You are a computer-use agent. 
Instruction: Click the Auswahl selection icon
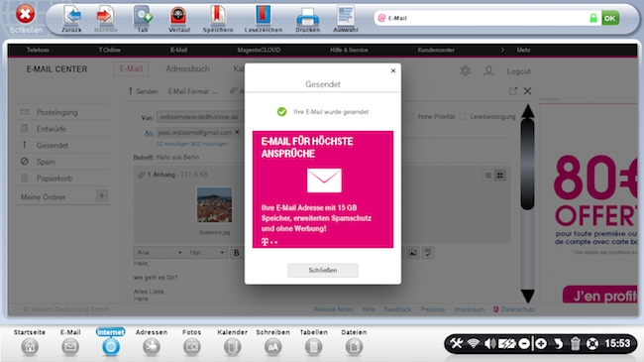tap(346, 15)
